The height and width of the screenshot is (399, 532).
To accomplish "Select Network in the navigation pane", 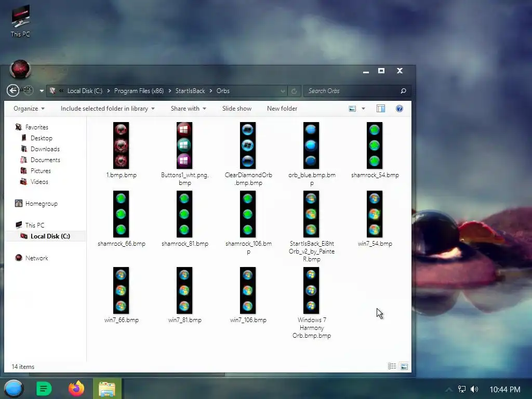I will pyautogui.click(x=36, y=258).
